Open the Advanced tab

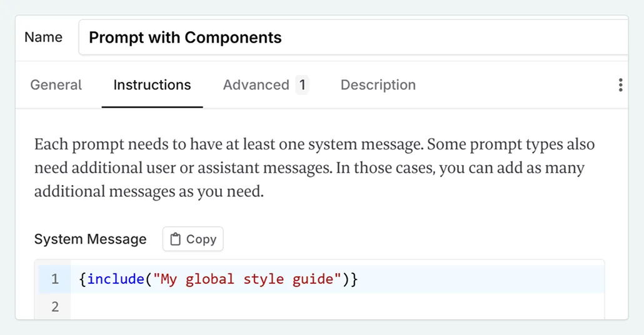click(256, 85)
